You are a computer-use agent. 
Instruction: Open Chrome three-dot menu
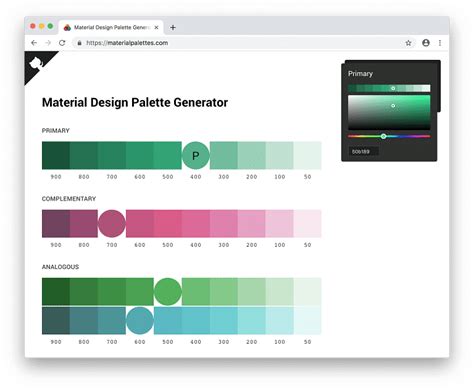tap(440, 43)
